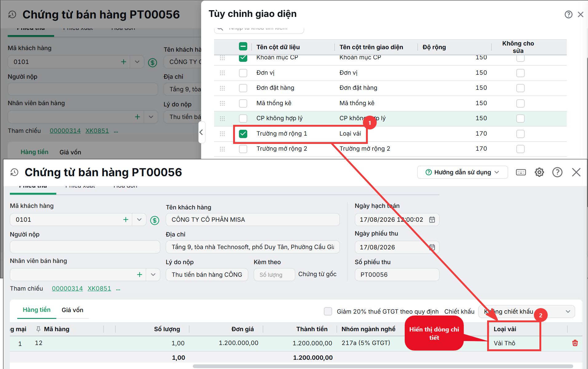This screenshot has width=588, height=369.
Task: Switch to Giá vốn tab
Action: (x=72, y=310)
